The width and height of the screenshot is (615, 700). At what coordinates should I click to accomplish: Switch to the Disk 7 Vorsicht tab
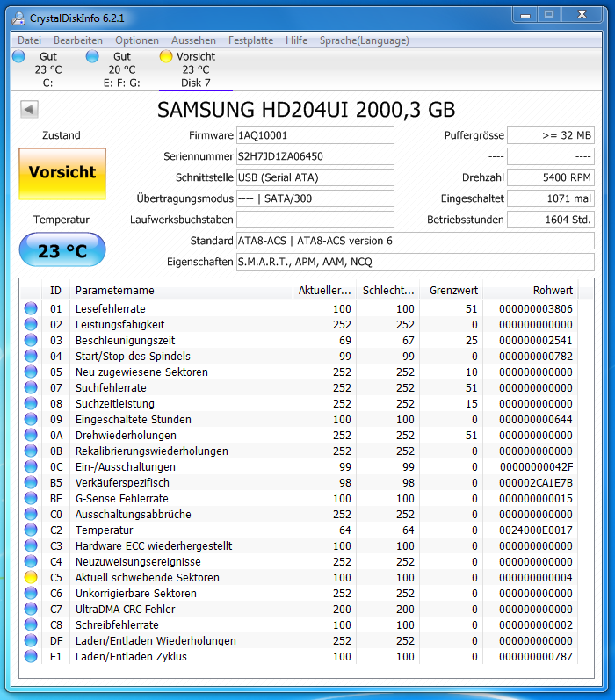point(196,69)
